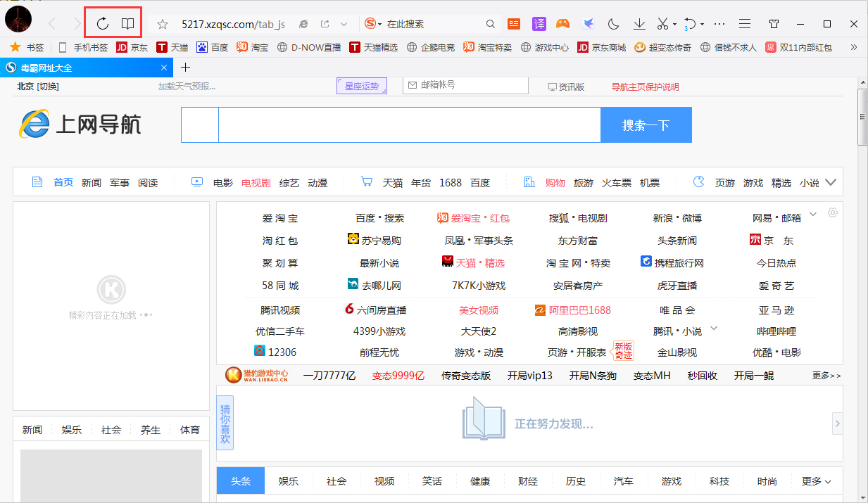Image resolution: width=868 pixels, height=503 pixels.
Task: Bookmark this page via the address bar star
Action: point(163,23)
